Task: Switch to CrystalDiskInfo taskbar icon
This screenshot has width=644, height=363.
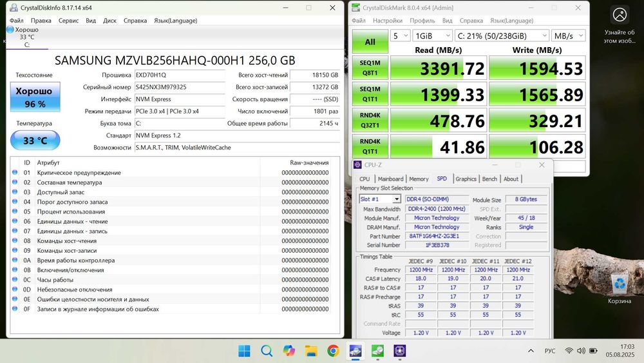Action: (355, 351)
